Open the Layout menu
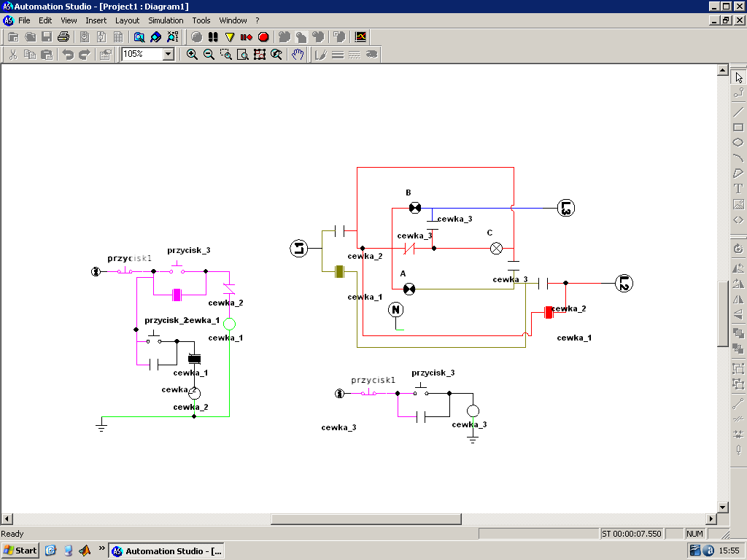747x560 pixels. (x=127, y=20)
